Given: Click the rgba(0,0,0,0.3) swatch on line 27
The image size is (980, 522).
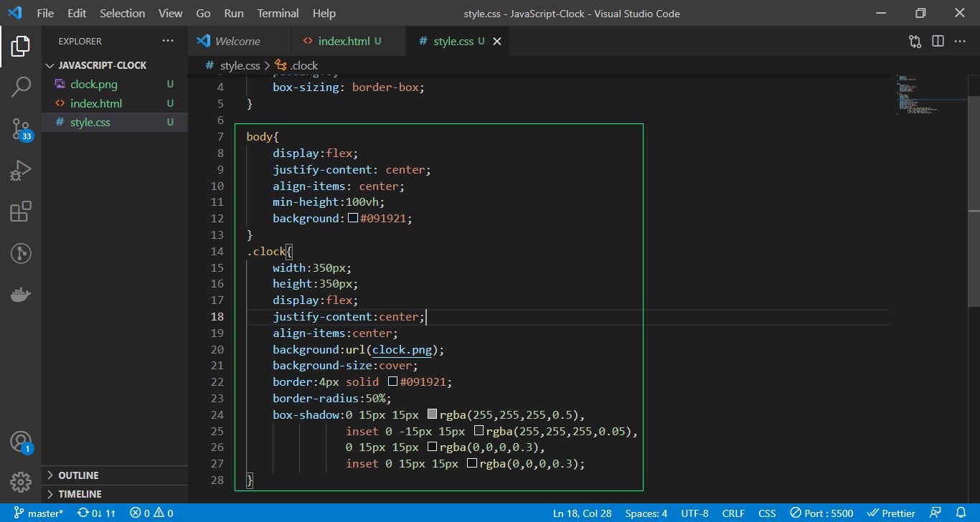Looking at the screenshot, I should [472, 464].
